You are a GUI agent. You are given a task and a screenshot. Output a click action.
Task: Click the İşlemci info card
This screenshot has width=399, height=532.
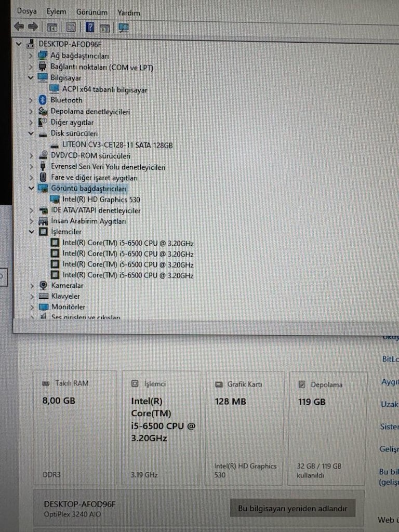pos(161,428)
